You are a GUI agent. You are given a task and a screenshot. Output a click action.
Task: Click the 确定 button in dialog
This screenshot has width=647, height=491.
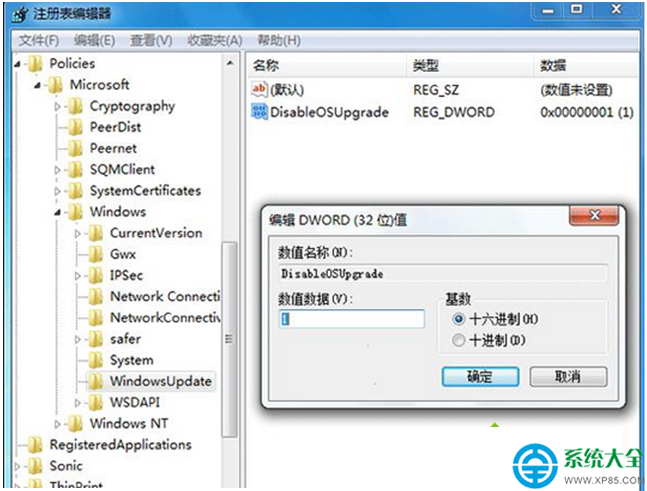pyautogui.click(x=480, y=376)
